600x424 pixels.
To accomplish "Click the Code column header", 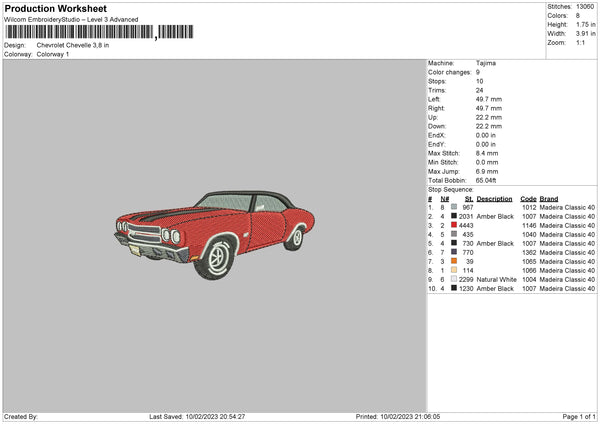I will pos(528,199).
